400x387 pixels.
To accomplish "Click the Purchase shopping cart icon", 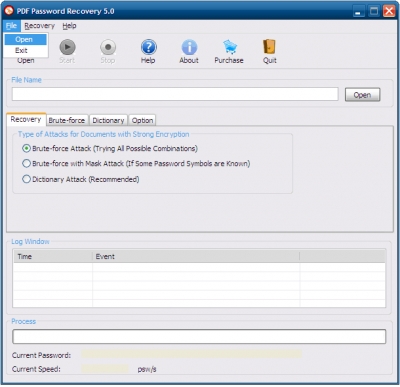I will click(x=230, y=47).
